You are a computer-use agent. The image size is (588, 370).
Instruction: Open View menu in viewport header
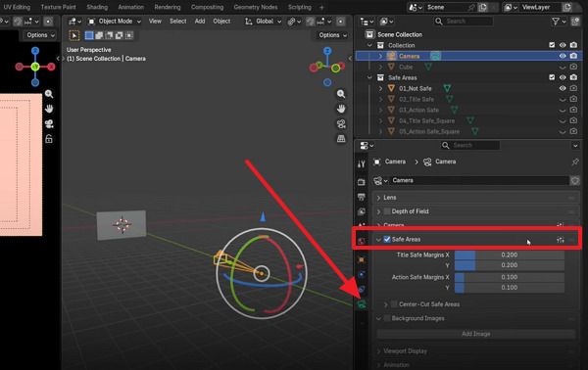pos(155,22)
